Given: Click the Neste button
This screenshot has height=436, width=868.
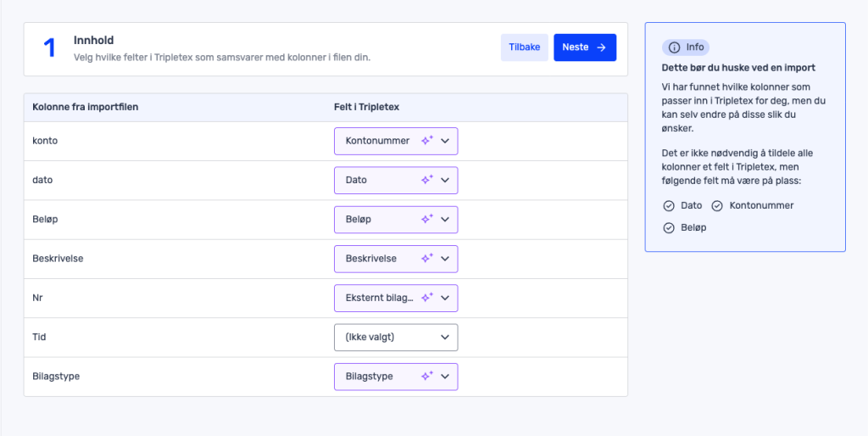Looking at the screenshot, I should [585, 48].
